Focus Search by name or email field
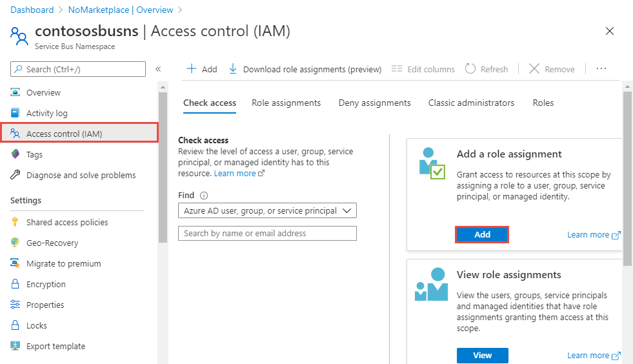This screenshot has height=364, width=633. point(267,233)
